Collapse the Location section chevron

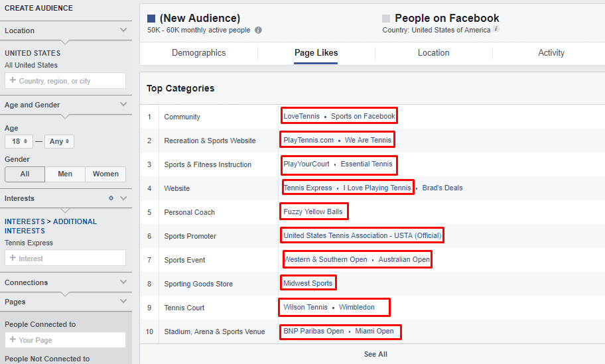[x=123, y=30]
